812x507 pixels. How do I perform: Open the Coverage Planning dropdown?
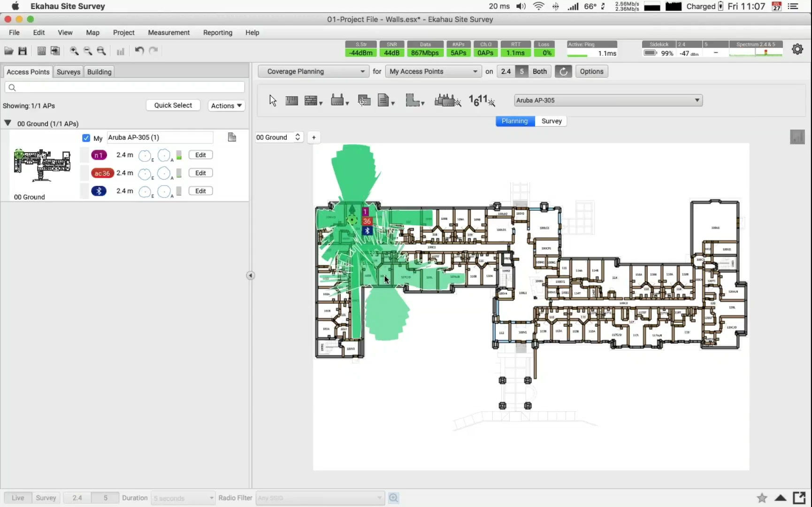[313, 71]
